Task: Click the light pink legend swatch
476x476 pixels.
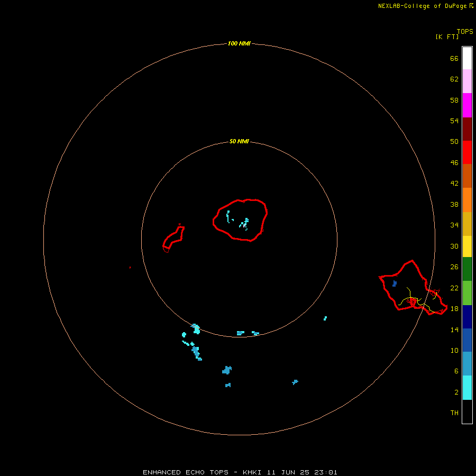Action: 467,81
